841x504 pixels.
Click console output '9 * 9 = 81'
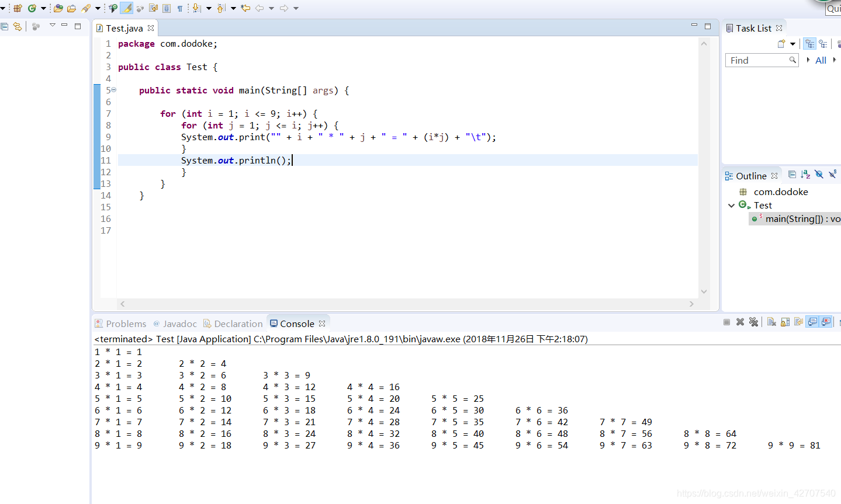point(794,445)
